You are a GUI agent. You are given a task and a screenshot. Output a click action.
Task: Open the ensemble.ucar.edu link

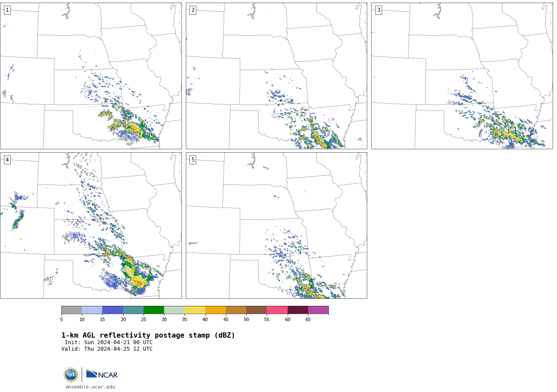pos(91,387)
